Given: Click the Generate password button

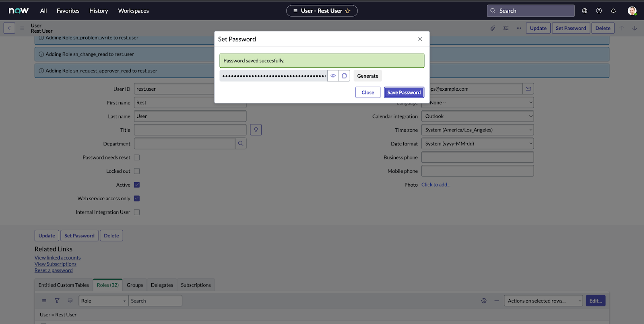Looking at the screenshot, I should coord(367,76).
